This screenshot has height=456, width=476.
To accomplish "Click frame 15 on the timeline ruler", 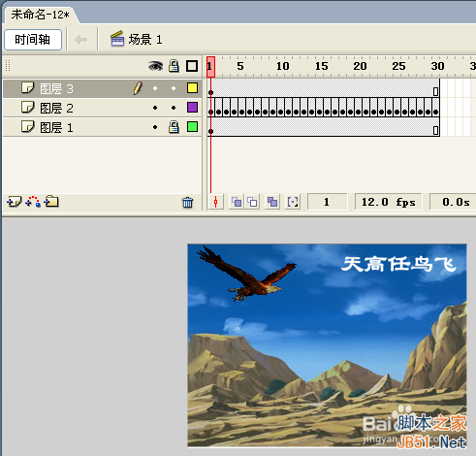I will point(321,66).
